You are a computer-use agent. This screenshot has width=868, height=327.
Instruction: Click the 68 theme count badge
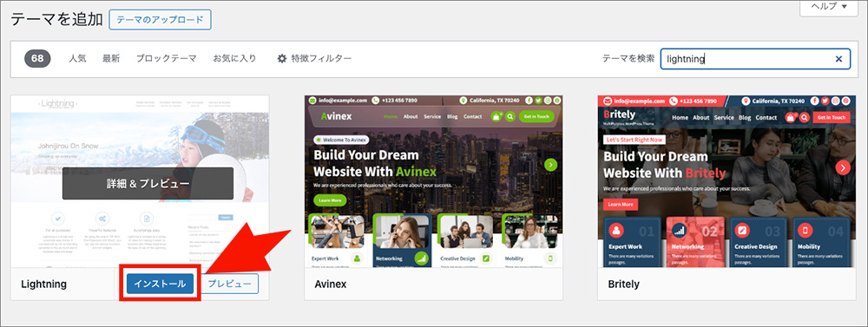37,58
